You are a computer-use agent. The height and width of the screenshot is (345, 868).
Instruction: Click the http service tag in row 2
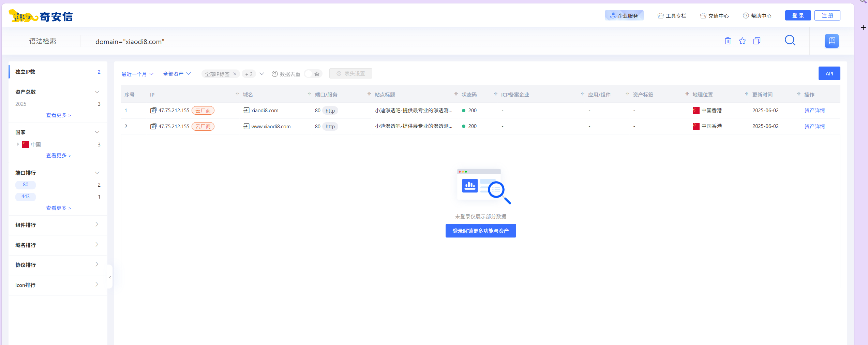click(330, 127)
